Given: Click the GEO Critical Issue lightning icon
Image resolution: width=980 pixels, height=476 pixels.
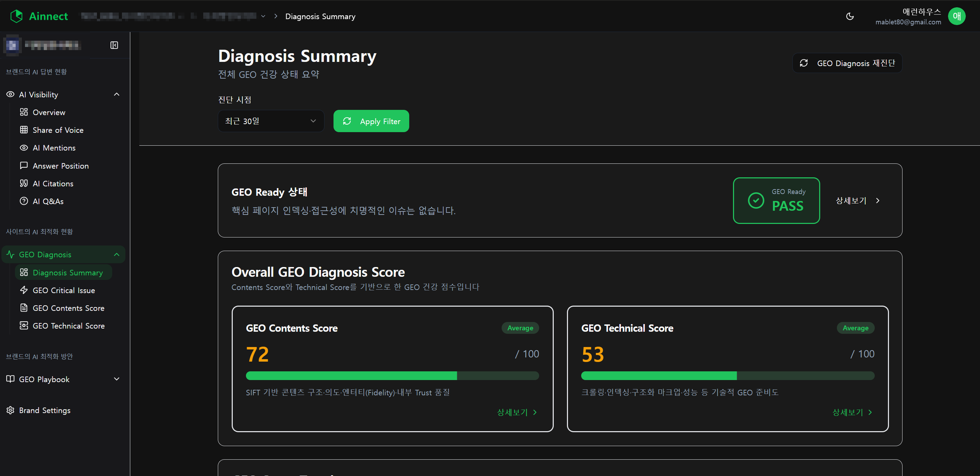Looking at the screenshot, I should click(24, 290).
